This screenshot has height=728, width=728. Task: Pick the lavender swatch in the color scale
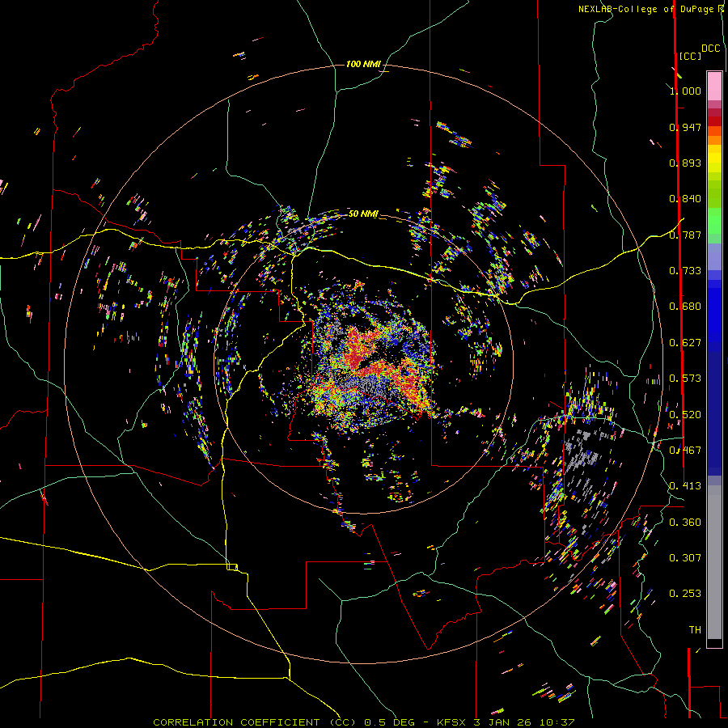[714, 256]
